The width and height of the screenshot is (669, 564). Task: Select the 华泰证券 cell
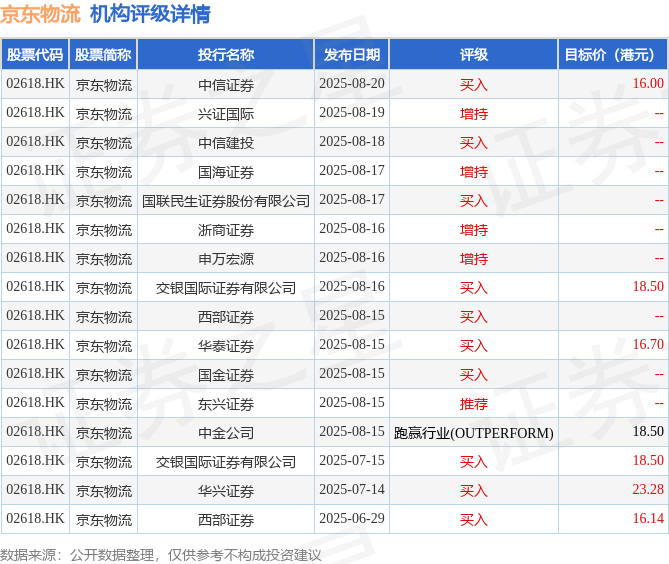pyautogui.click(x=226, y=346)
